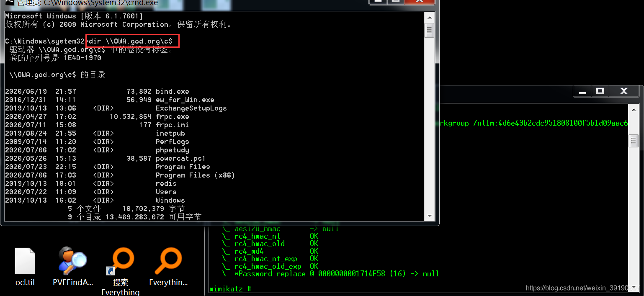The height and width of the screenshot is (296, 644).
Task: Click cmd window scrollbar up arrow
Action: tap(429, 18)
